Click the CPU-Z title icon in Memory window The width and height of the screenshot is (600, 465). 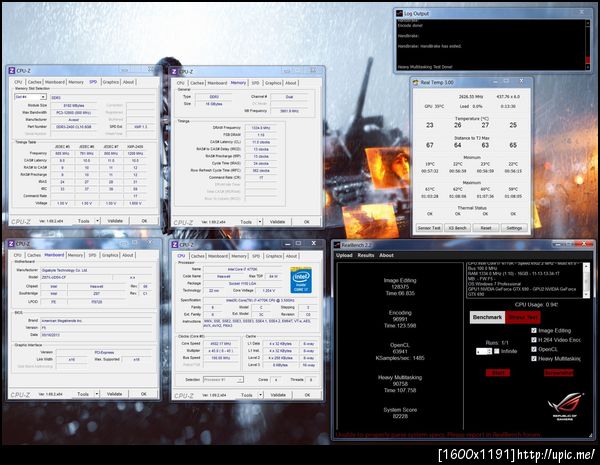[174, 72]
